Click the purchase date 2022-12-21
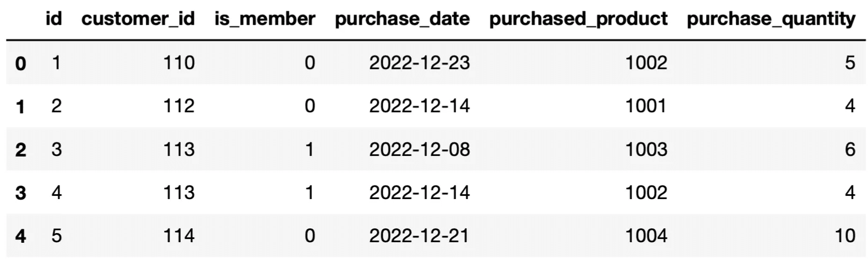 point(419,236)
